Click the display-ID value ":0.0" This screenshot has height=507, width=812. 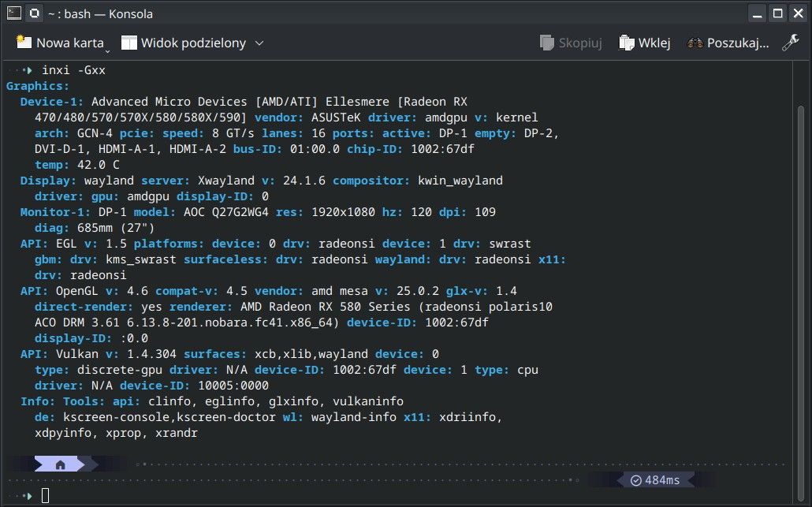[x=134, y=338]
